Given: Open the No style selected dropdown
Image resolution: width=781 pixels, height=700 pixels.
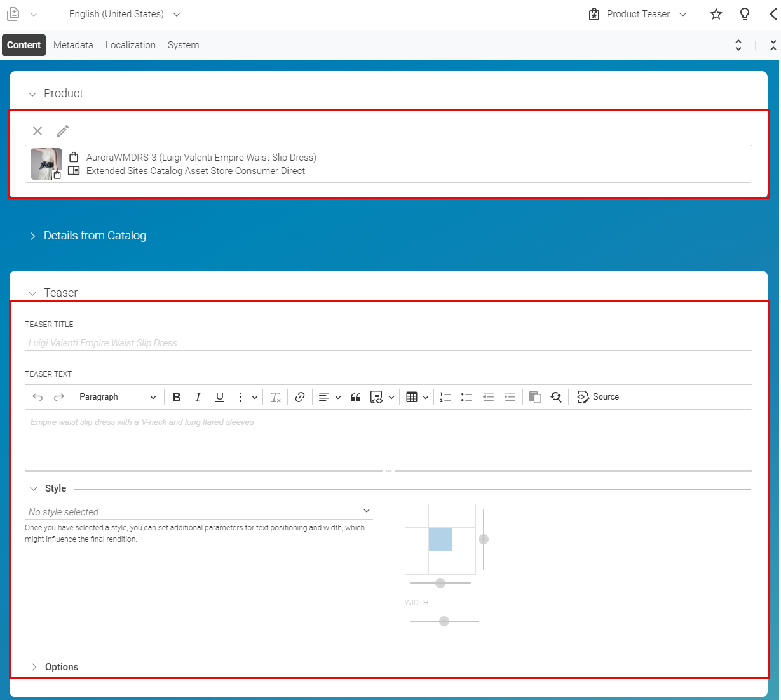Looking at the screenshot, I should (199, 511).
